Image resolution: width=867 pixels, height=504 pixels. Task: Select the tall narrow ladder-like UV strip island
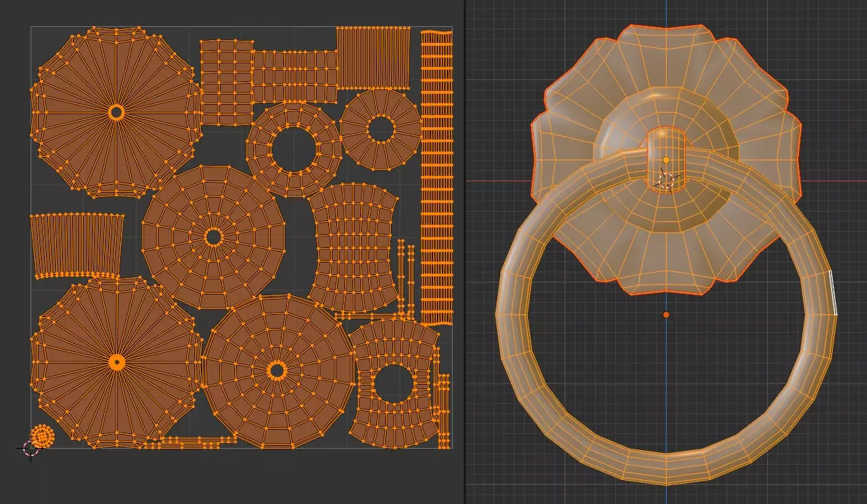tap(437, 178)
